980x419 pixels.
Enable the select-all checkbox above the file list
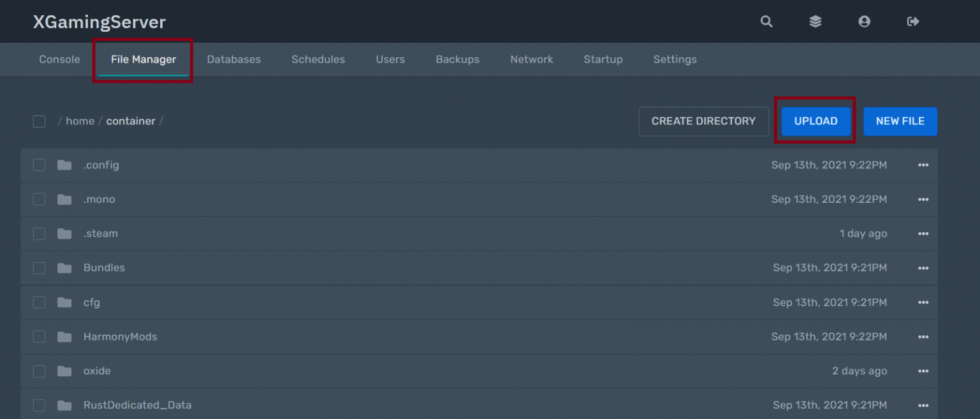pyautogui.click(x=39, y=121)
